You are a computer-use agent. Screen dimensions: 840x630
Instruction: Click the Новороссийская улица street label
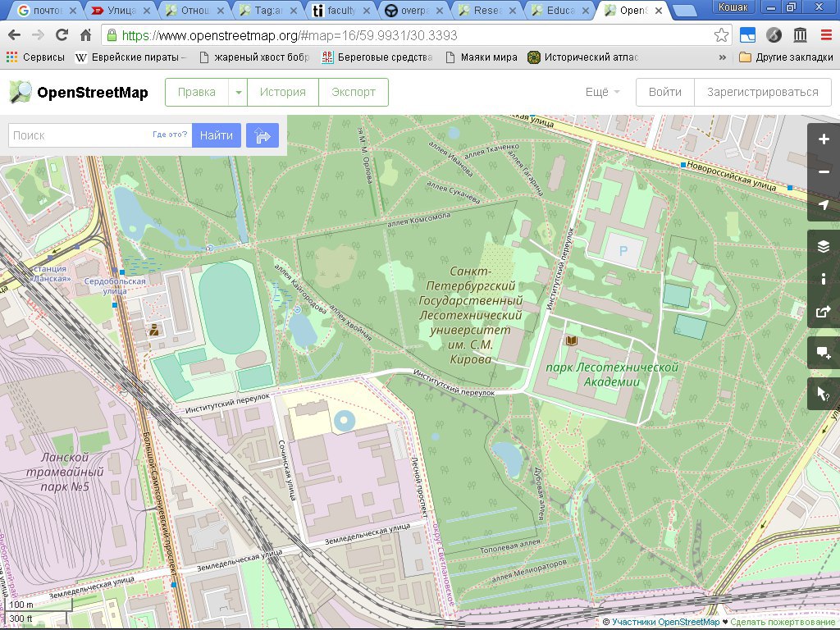click(x=731, y=176)
